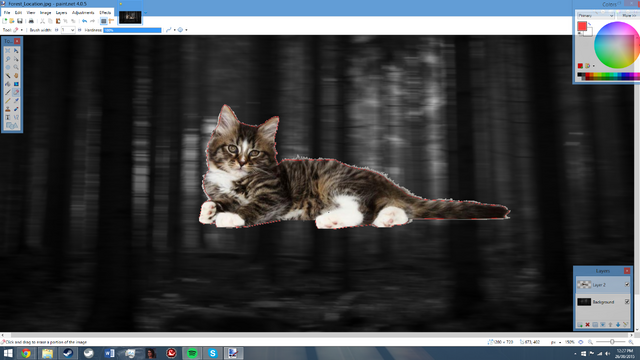Screen dimensions: 640x360
Task: Open Google Chrome from taskbar
Action: tap(26, 353)
